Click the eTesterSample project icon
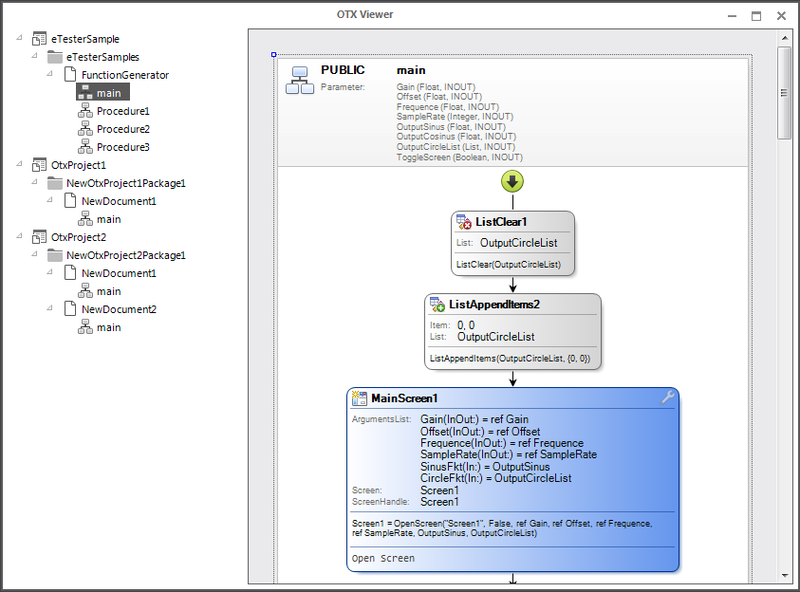 click(x=39, y=39)
